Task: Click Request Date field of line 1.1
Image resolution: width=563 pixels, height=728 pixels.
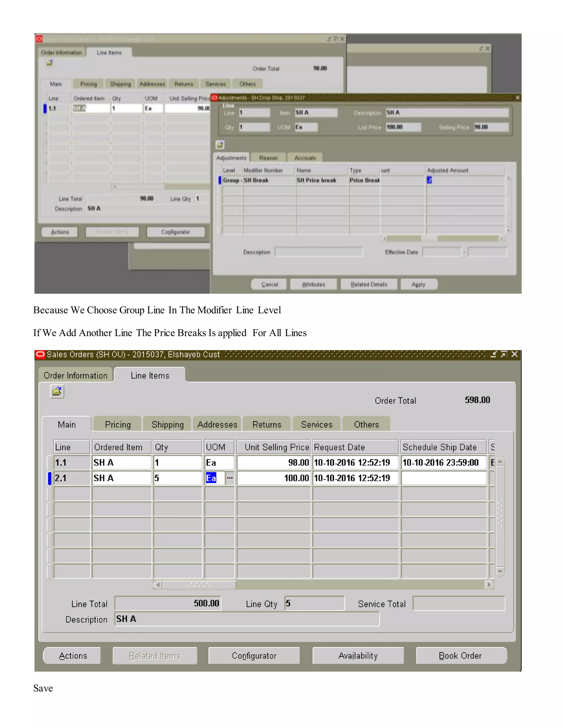Action: click(x=355, y=463)
